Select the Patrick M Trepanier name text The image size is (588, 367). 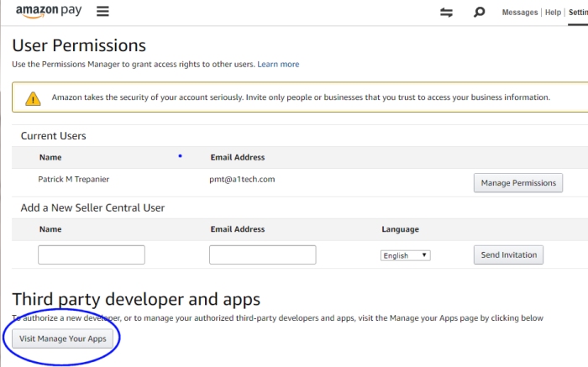coord(74,179)
